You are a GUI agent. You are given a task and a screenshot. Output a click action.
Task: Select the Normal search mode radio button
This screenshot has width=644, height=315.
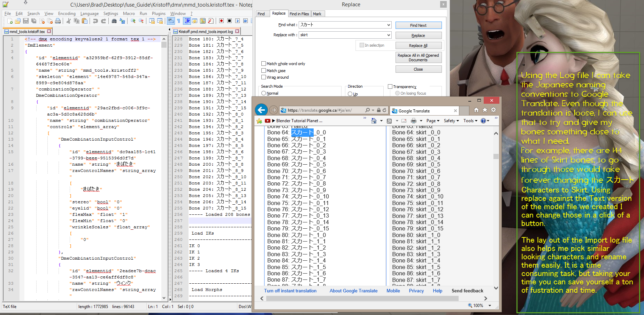point(264,93)
